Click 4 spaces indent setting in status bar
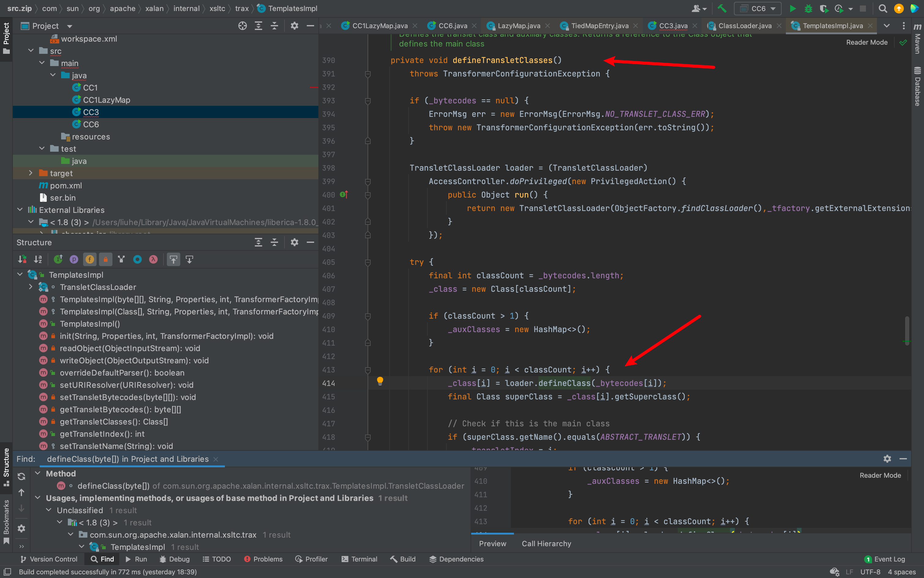 [902, 572]
